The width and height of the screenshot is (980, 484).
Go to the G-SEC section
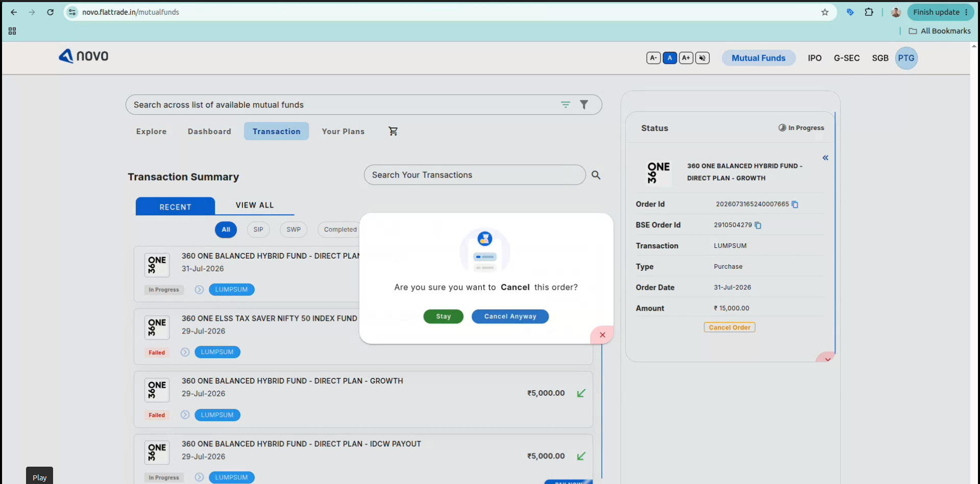click(847, 58)
